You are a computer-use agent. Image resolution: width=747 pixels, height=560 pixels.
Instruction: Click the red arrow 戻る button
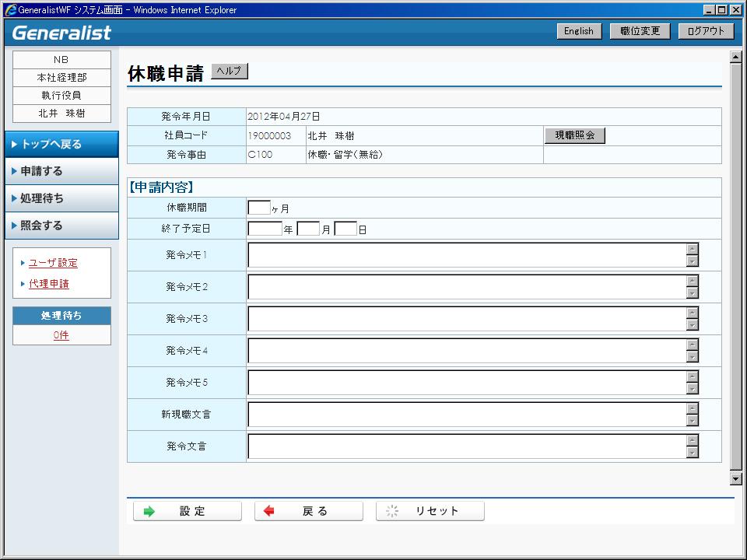(308, 511)
